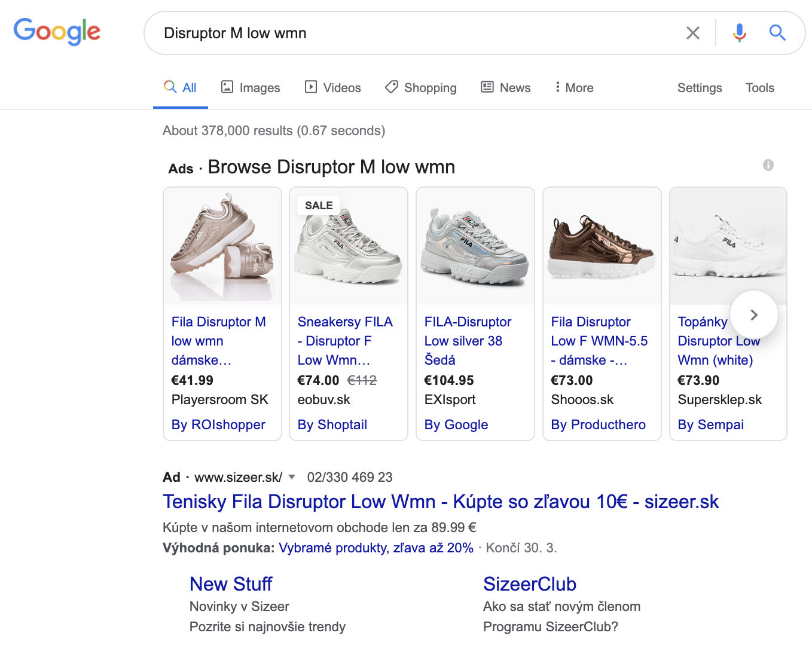The width and height of the screenshot is (812, 648).
Task: Expand the sizeer.sk ad dropdown arrow
Action: (x=292, y=477)
